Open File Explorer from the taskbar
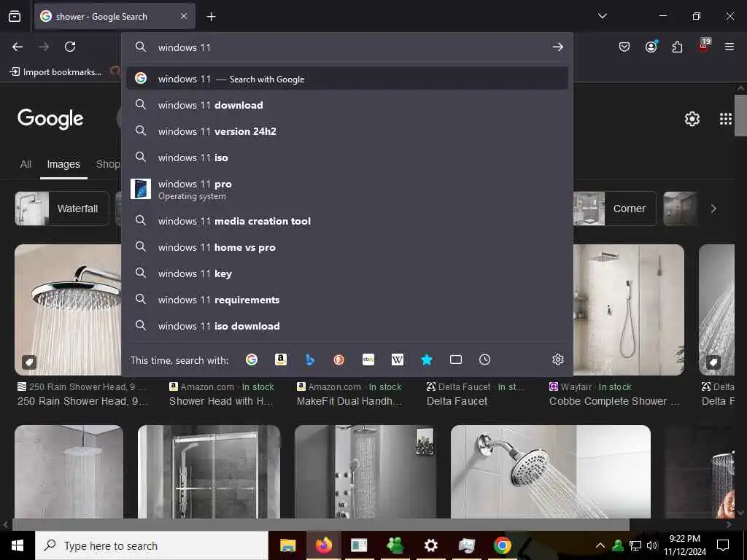The width and height of the screenshot is (747, 560). click(x=287, y=545)
